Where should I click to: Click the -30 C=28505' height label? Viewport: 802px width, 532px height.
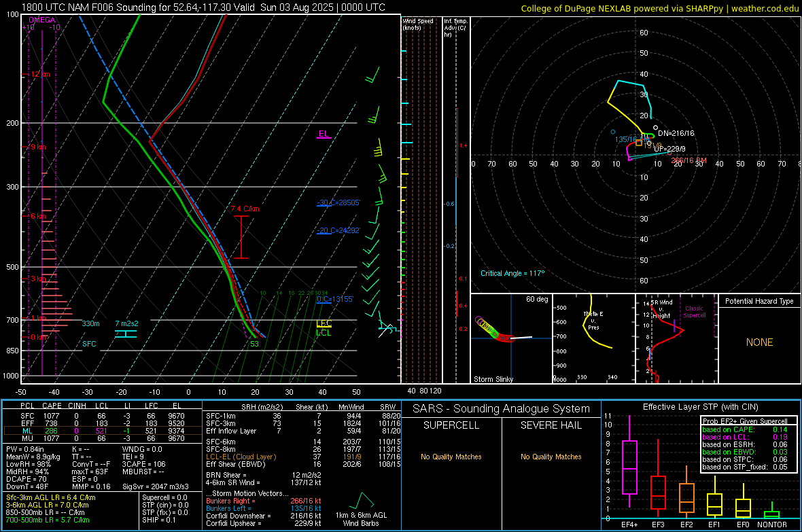(x=338, y=202)
